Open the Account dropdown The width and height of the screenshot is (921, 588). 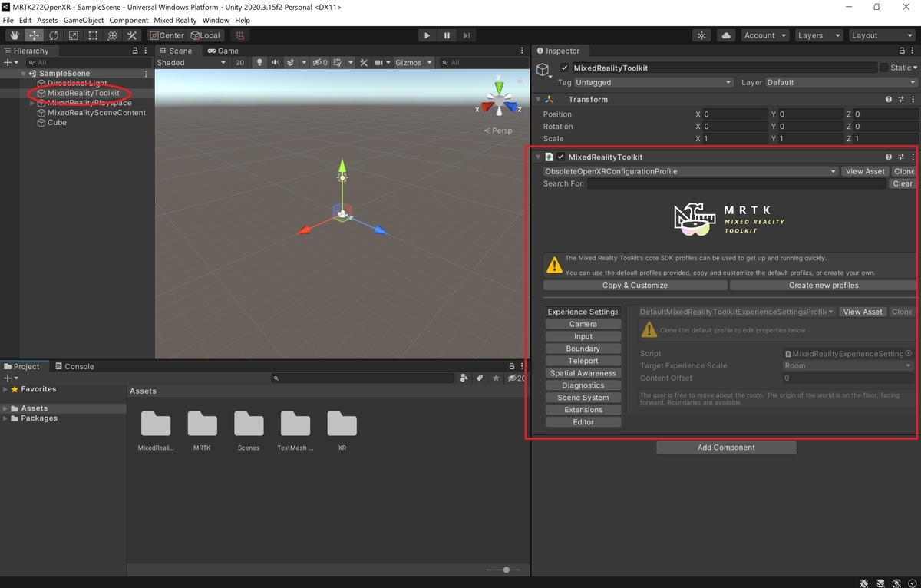pyautogui.click(x=764, y=35)
